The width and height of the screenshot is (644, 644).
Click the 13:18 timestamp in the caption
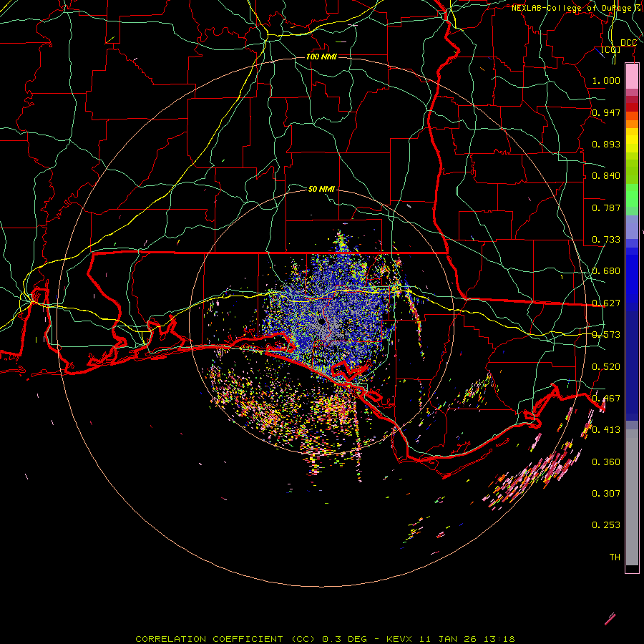click(498, 639)
